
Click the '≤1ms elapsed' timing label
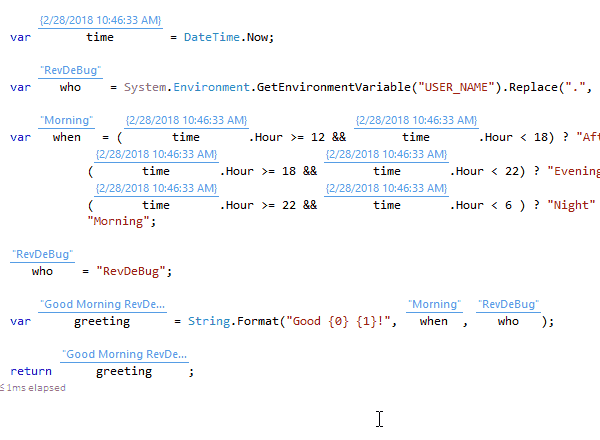[33, 388]
